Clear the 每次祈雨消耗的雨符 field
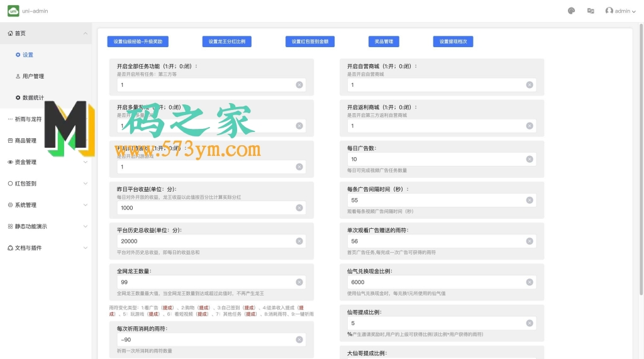The height and width of the screenshot is (359, 644). click(x=299, y=340)
